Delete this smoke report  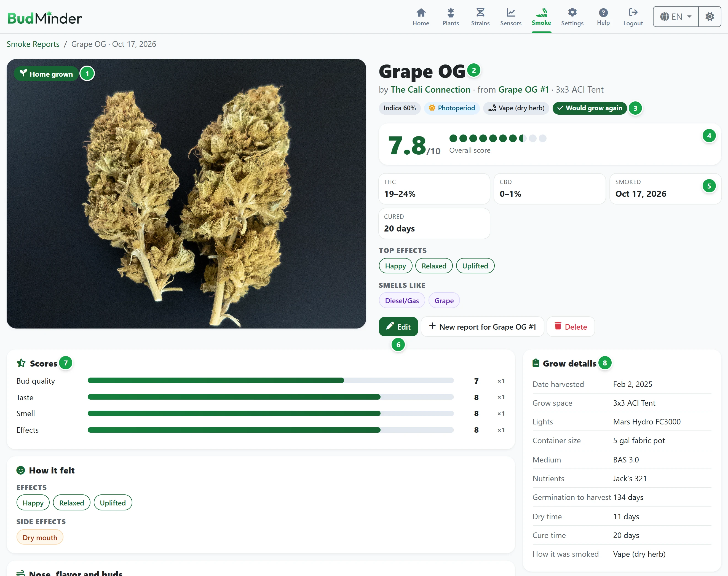[x=571, y=327]
